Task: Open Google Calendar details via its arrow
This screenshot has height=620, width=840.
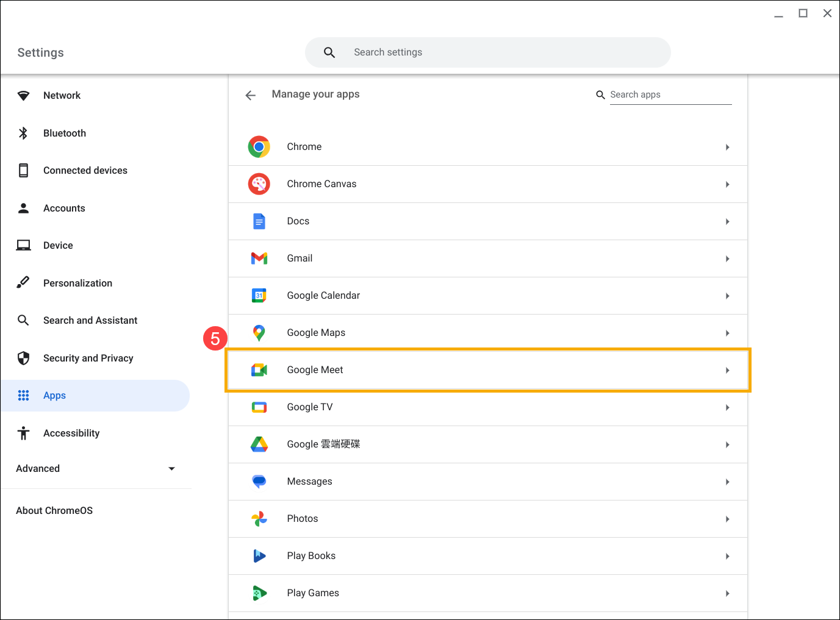Action: coord(728,296)
